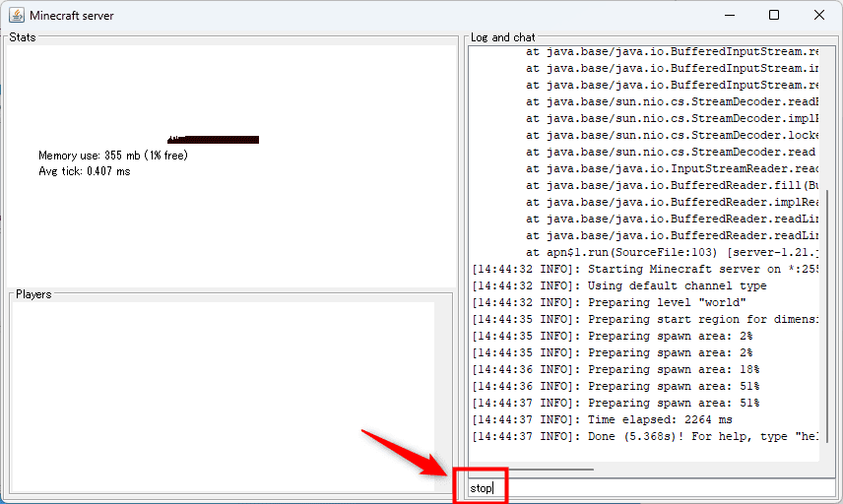Click the 'Starting Minecraft server' log line
This screenshot has height=504, width=843.
pos(645,269)
